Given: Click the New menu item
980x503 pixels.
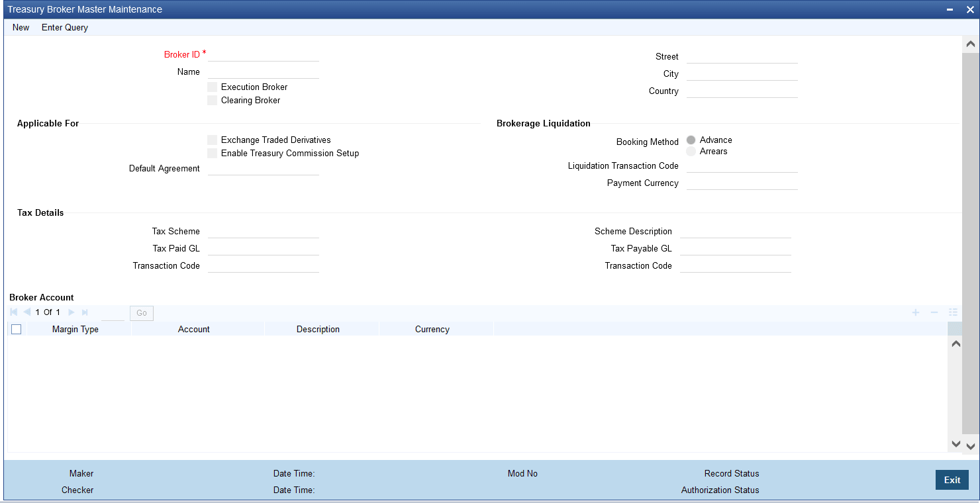Looking at the screenshot, I should 21,28.
